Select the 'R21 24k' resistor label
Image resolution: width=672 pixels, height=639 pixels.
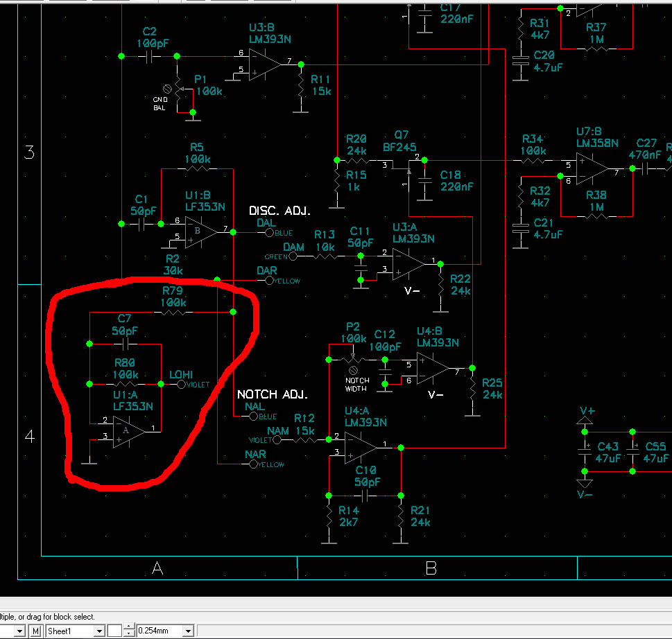coord(420,516)
